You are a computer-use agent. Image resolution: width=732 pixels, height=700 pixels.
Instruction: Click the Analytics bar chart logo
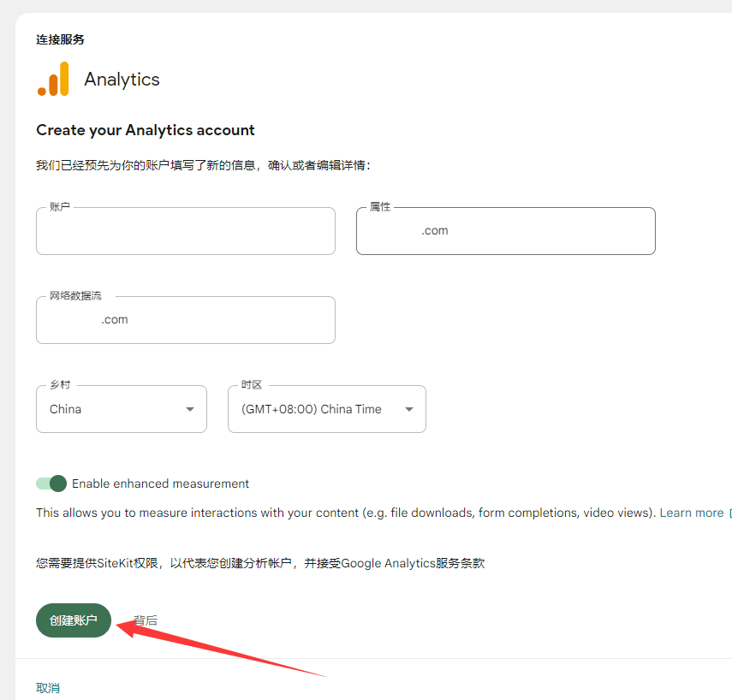pos(53,80)
